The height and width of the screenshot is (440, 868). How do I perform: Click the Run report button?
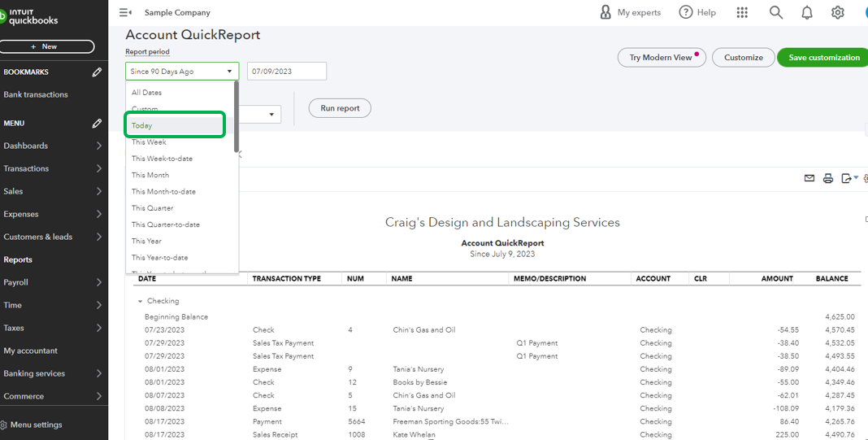click(x=340, y=108)
